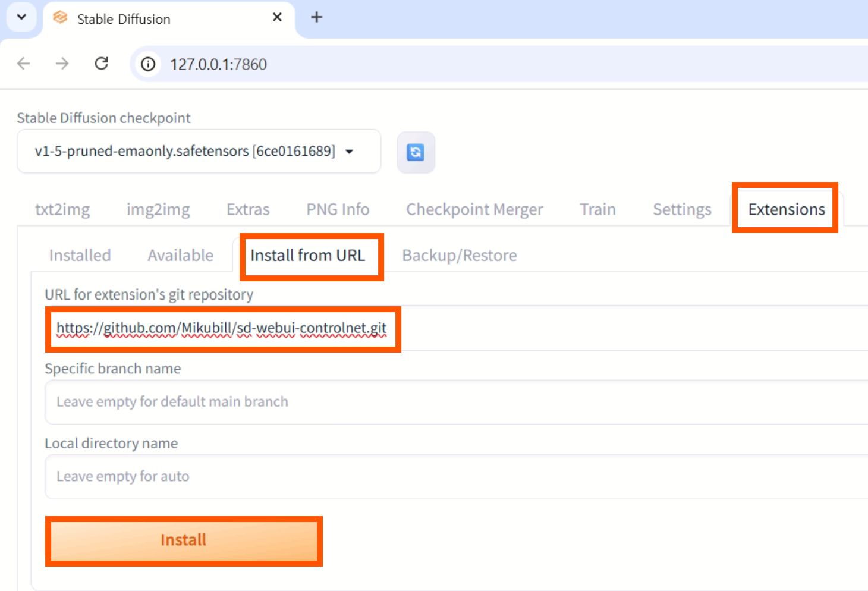868x591 pixels.
Task: Switch to the img2img tab
Action: pos(158,209)
